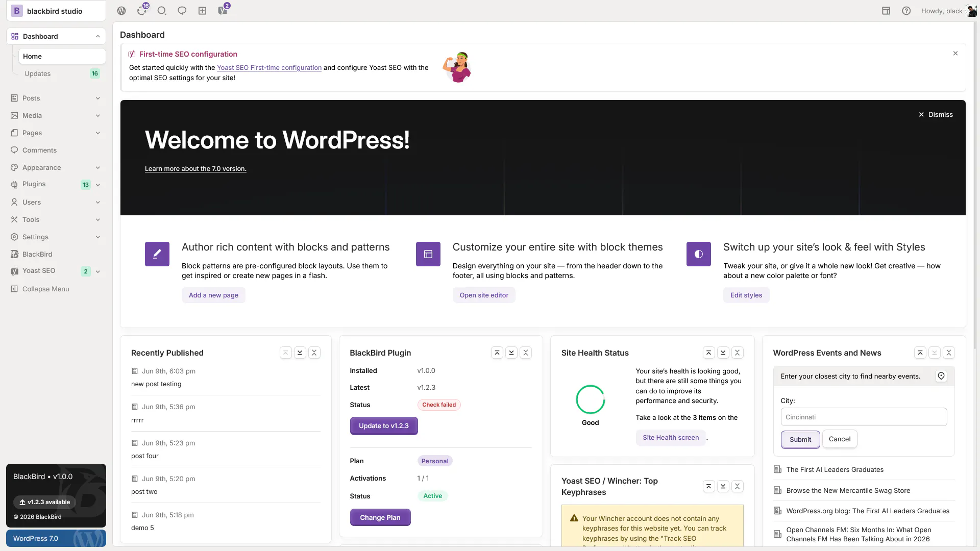Move the BlackBird Plugin widget down

click(x=511, y=353)
